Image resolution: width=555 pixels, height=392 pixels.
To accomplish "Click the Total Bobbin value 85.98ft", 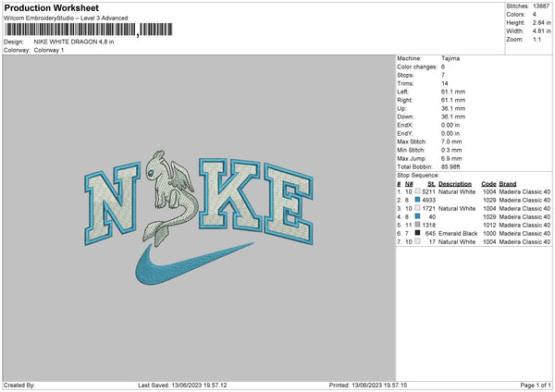I will 450,166.
